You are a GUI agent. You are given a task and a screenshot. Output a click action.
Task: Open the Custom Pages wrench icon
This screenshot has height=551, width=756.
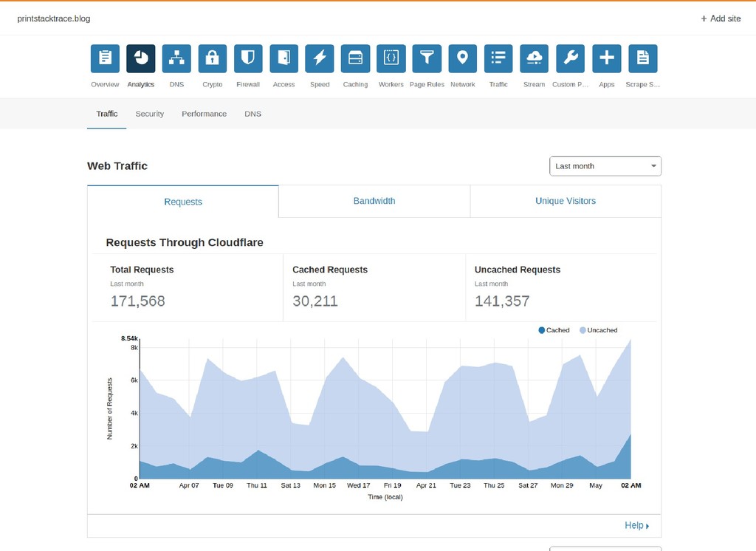[x=571, y=58]
